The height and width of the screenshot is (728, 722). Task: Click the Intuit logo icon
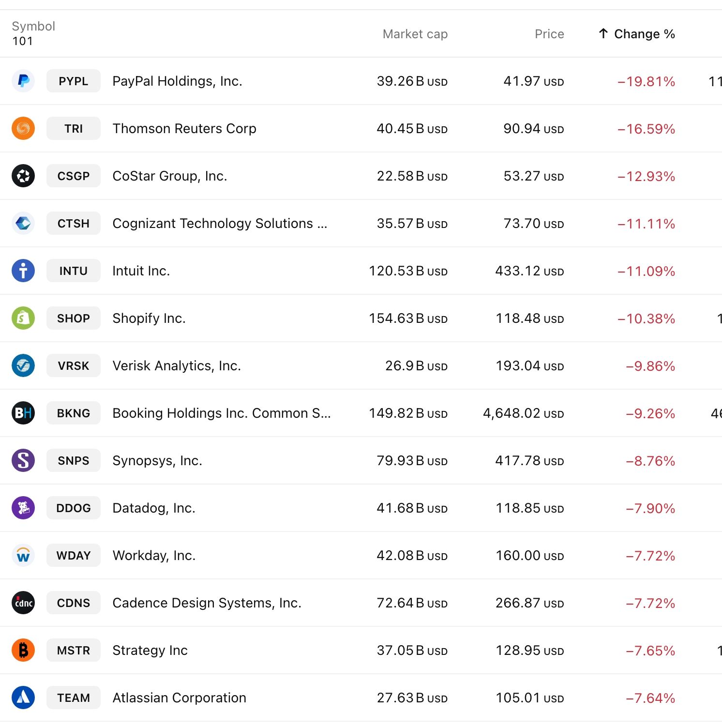(23, 271)
